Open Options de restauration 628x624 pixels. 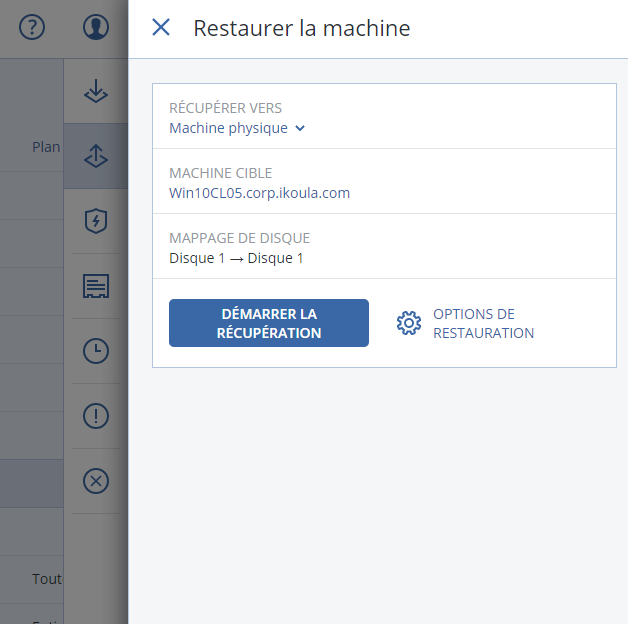[465, 323]
